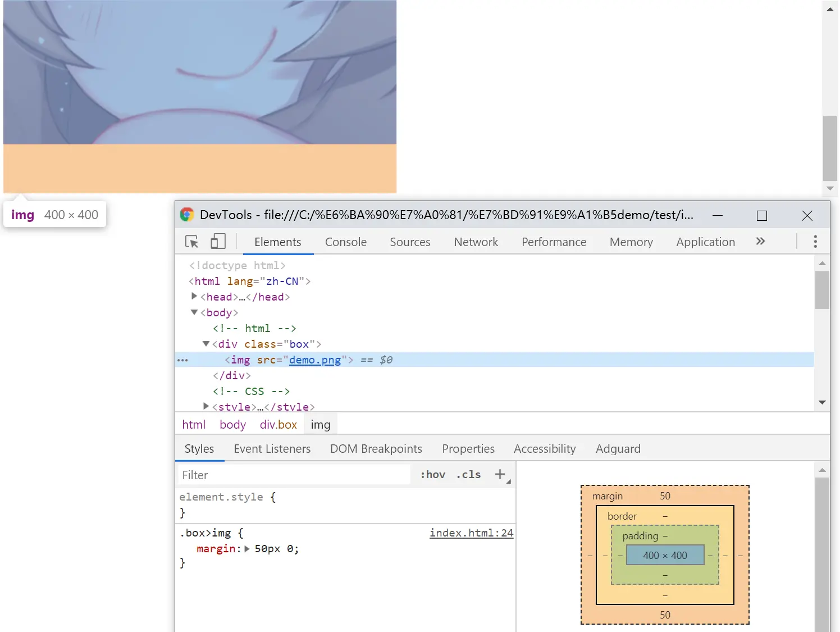
Task: Open the Application tab
Action: click(x=706, y=242)
